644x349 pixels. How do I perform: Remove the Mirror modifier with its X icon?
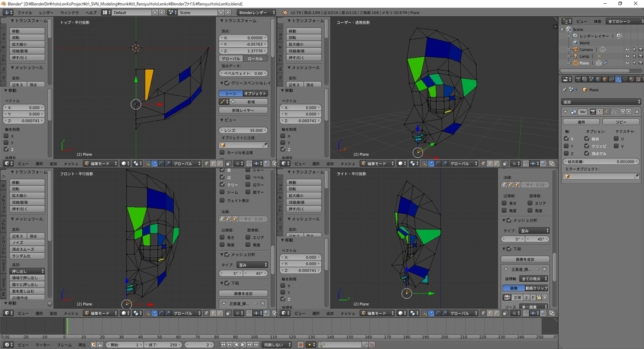pos(637,112)
